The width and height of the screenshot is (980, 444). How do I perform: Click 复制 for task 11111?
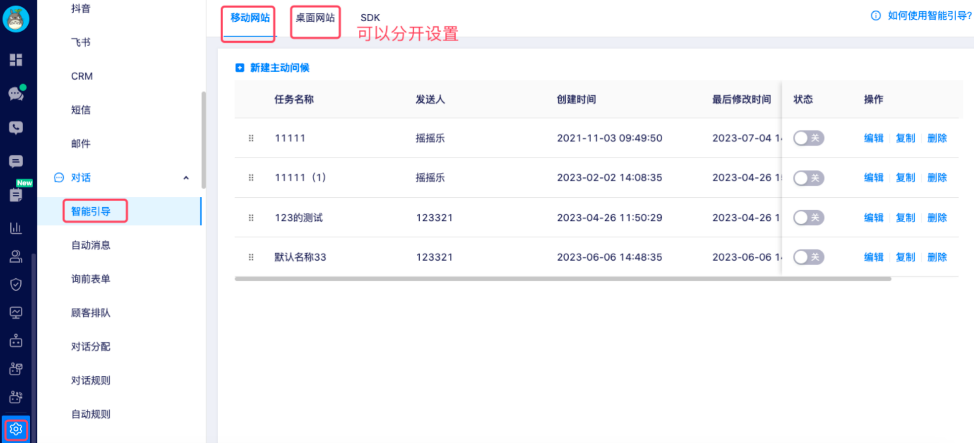[x=905, y=138]
